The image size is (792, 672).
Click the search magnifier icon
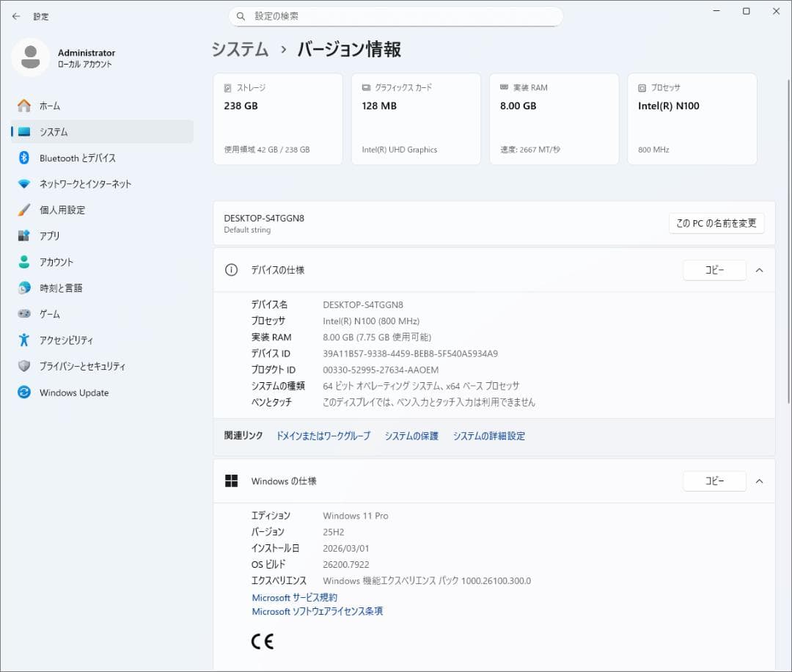[241, 16]
